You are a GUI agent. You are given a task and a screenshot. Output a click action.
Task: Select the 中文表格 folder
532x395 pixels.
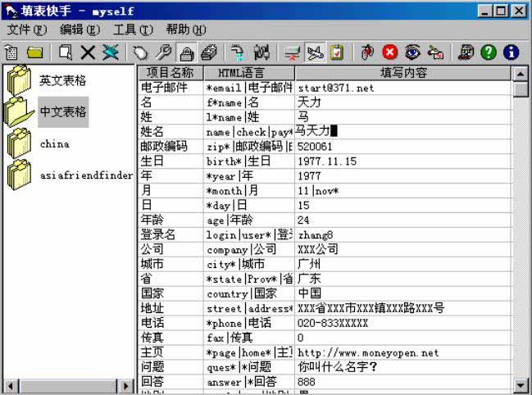[62, 111]
